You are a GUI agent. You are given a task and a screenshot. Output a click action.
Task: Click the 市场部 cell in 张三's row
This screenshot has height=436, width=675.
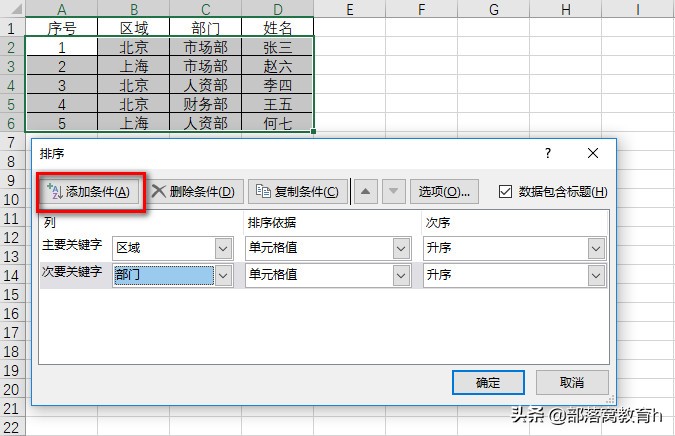pos(206,47)
